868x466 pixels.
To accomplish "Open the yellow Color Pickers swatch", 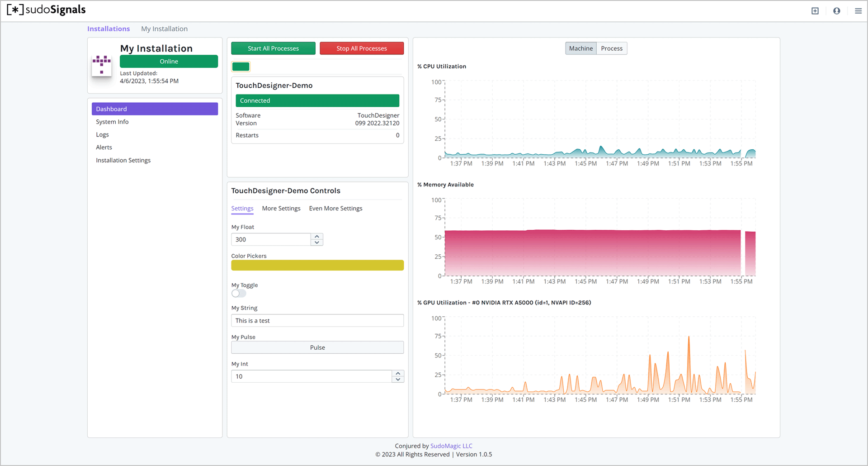I will 317,265.
